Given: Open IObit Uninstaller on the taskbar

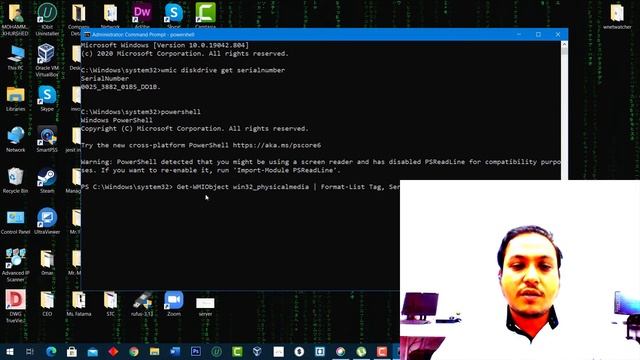Looking at the screenshot, I should click(216, 351).
